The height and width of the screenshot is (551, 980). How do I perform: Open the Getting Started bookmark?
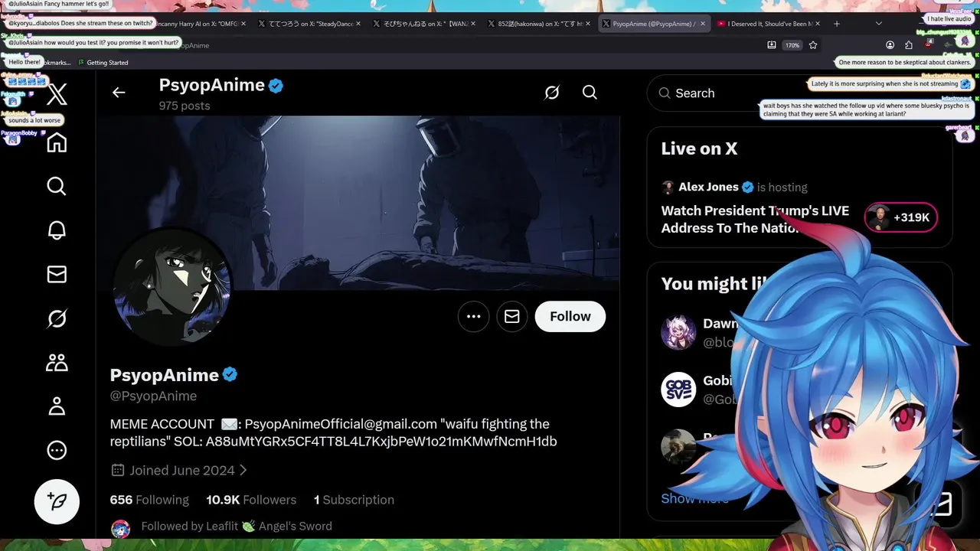coord(102,63)
